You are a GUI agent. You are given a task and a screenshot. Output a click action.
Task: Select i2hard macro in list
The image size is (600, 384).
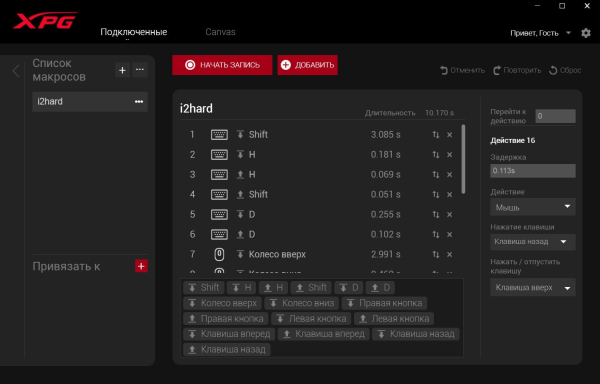pyautogui.click(x=90, y=102)
